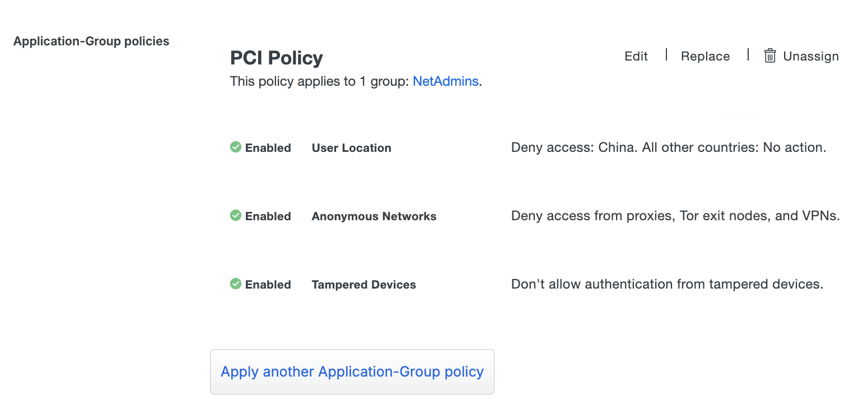The width and height of the screenshot is (868, 404).
Task: Click the proxies and Tor deny rule description
Action: pos(675,216)
